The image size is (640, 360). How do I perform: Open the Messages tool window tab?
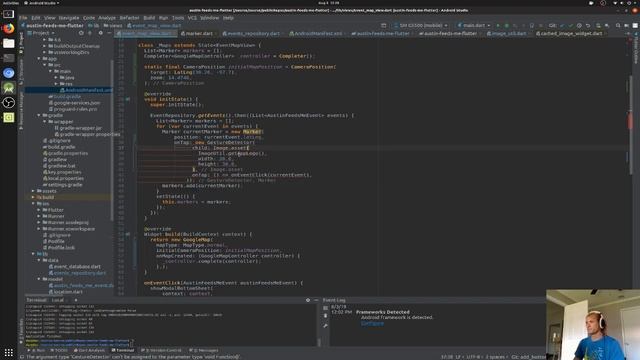click(203, 350)
